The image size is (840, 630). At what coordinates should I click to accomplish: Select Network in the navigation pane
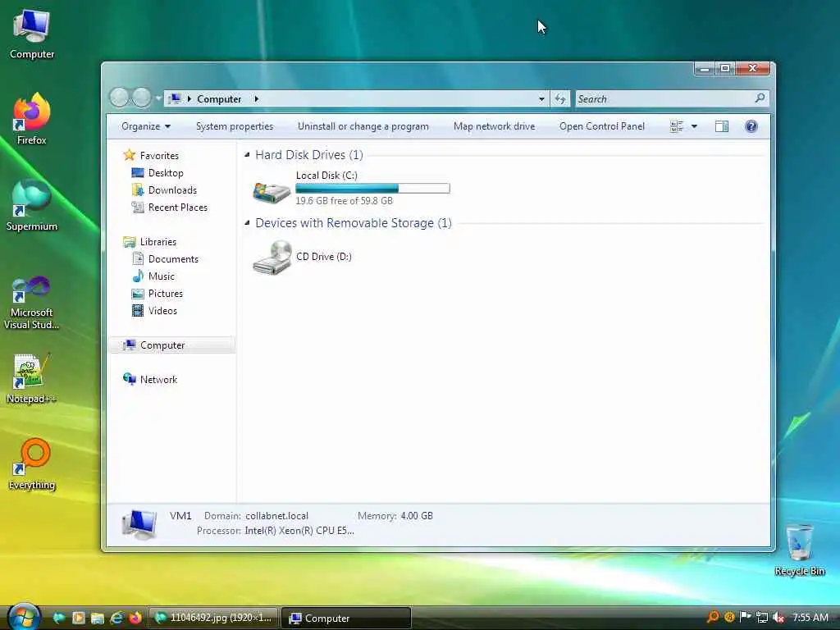pyautogui.click(x=158, y=379)
